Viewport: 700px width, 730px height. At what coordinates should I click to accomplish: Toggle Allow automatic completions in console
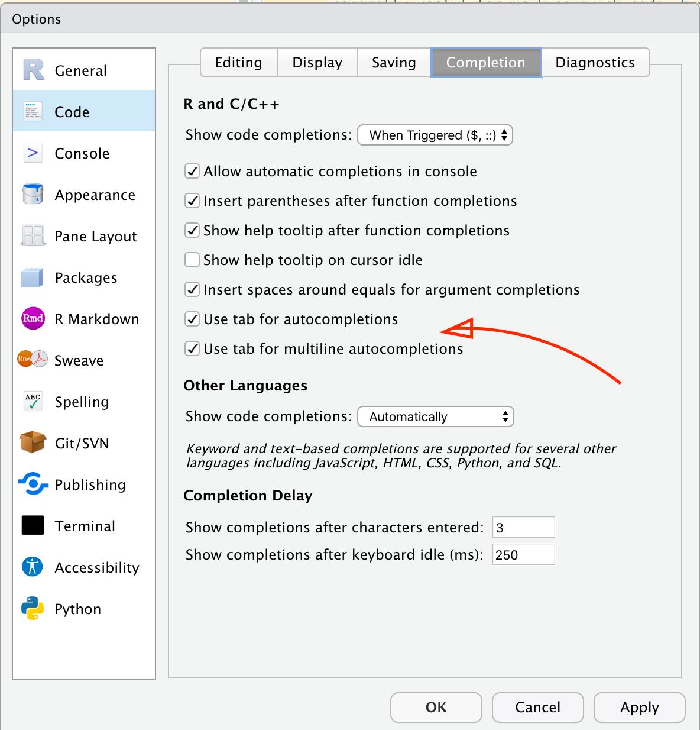tap(192, 171)
